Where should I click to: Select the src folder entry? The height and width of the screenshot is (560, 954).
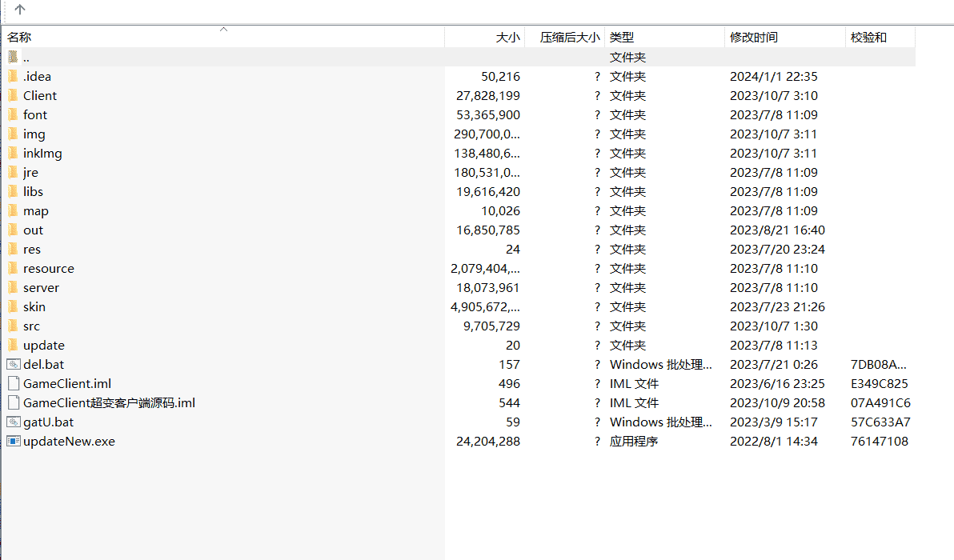point(32,326)
